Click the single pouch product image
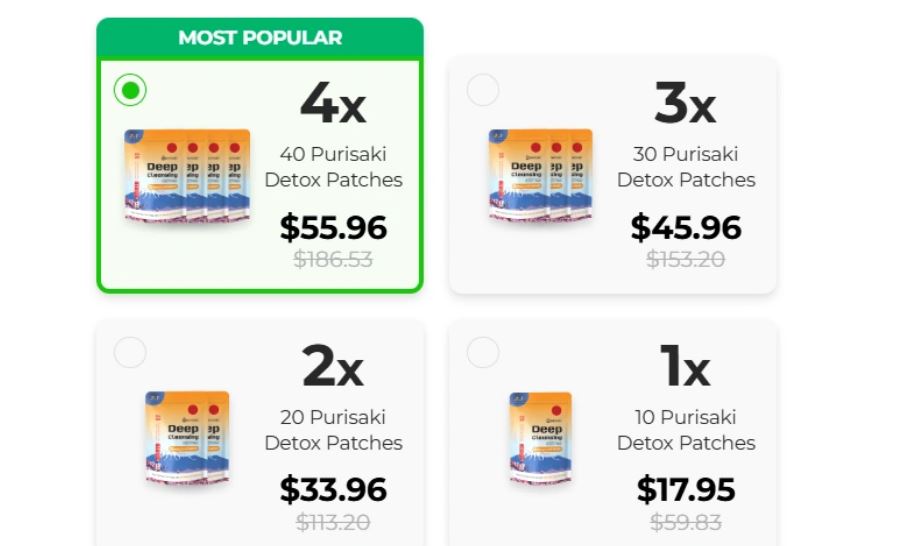The height and width of the screenshot is (546, 915). click(540, 437)
